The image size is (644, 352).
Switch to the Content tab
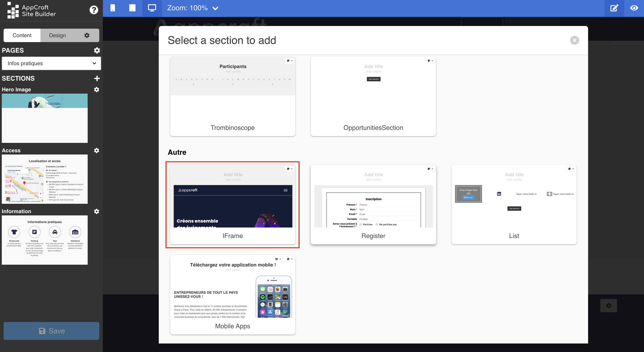[x=22, y=35]
